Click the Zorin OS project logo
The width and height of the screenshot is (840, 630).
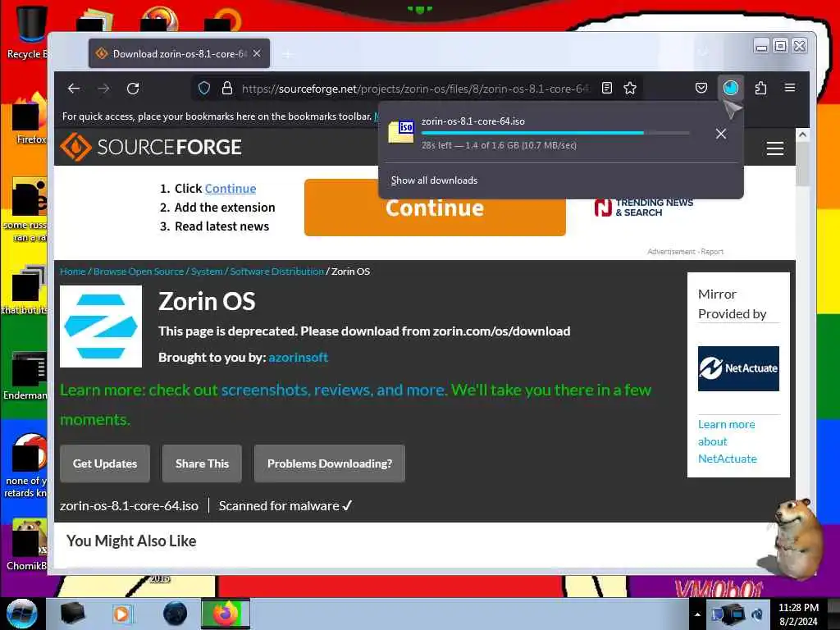(101, 326)
